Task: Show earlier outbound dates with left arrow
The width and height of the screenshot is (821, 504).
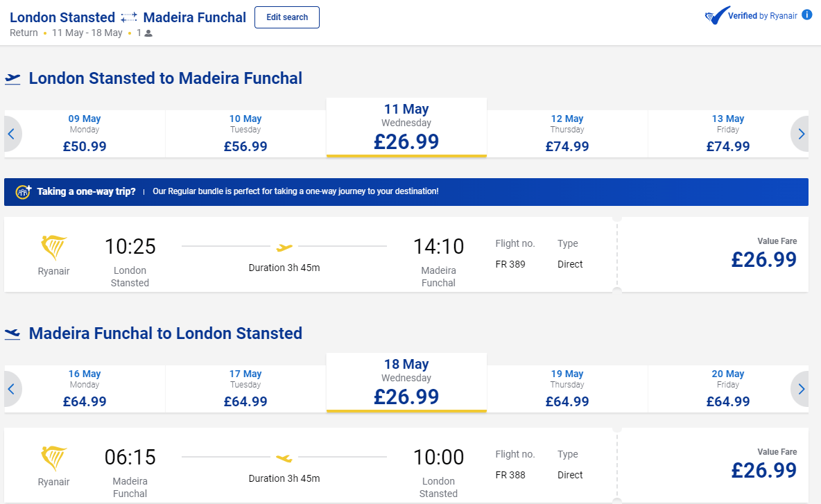Action: tap(11, 134)
